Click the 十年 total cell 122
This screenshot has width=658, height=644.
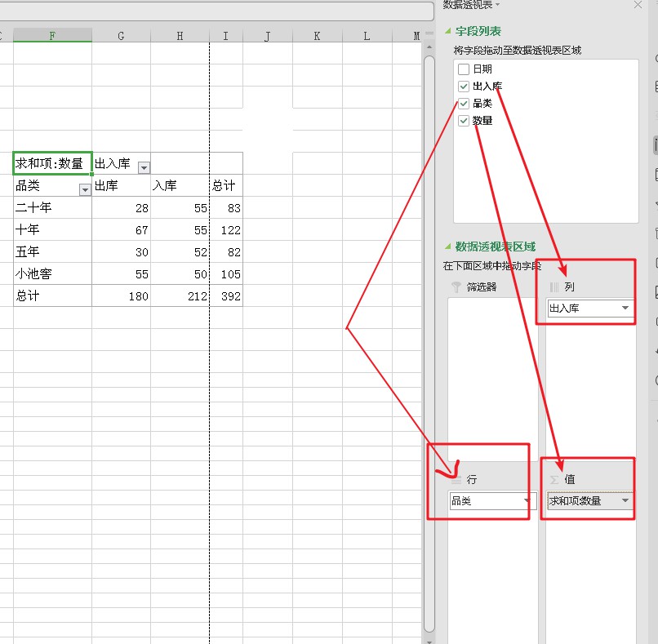tap(226, 229)
